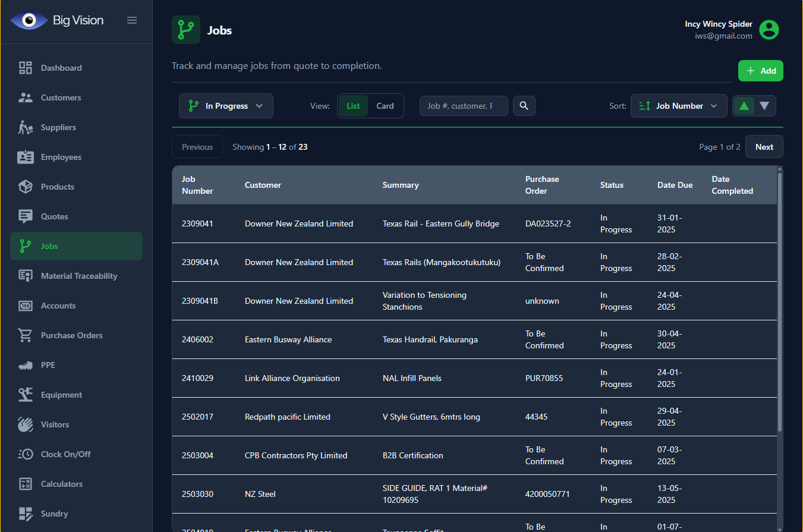Sort descending with the down arrow
803x532 pixels.
click(x=764, y=106)
